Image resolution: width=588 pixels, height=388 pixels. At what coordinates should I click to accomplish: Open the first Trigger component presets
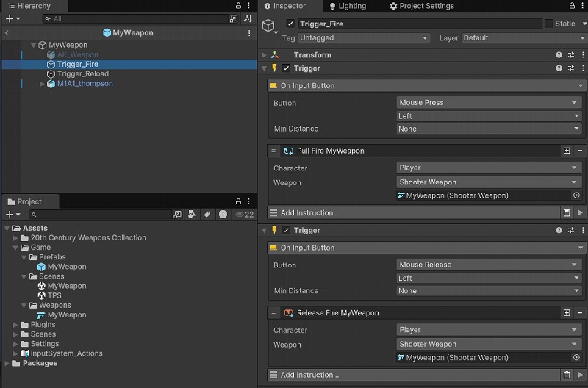[x=571, y=68]
